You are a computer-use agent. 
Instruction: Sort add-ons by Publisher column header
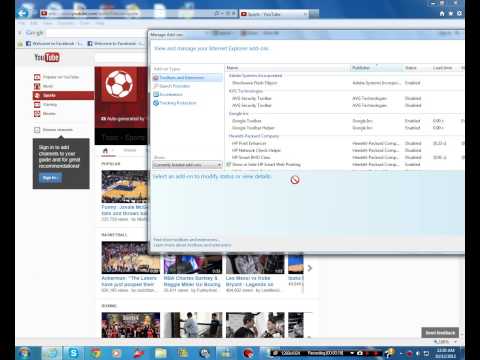(x=376, y=68)
